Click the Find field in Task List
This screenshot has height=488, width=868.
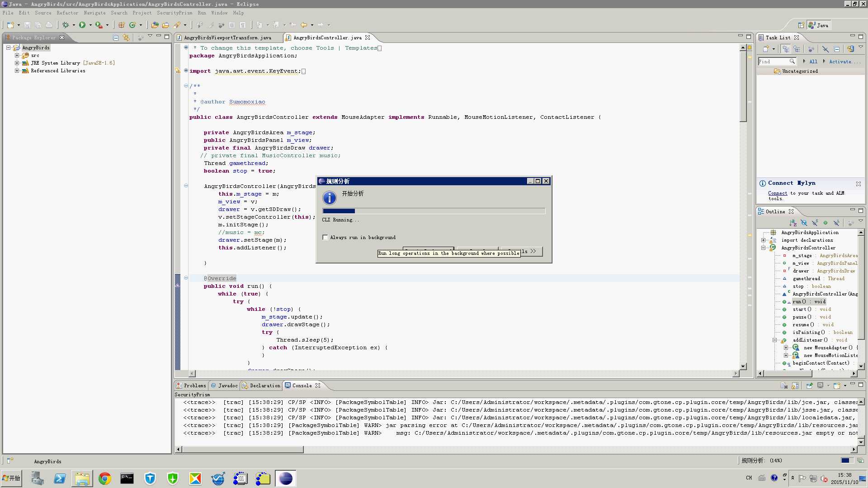(x=777, y=61)
